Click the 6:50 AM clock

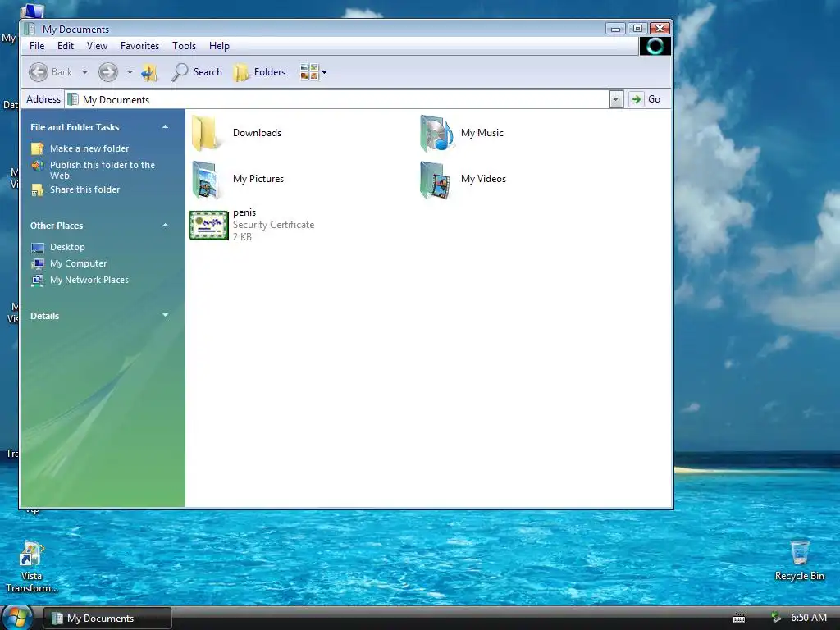[808, 618]
